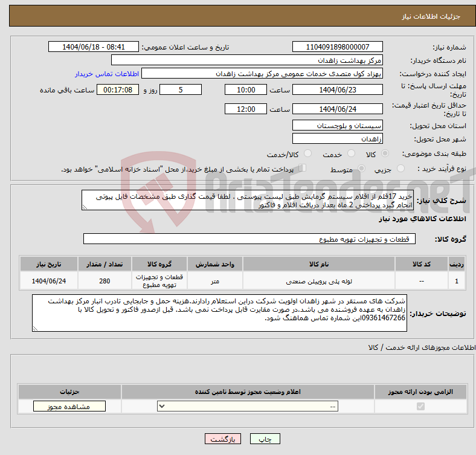
Task: Open the اعلام وضعیت مجوز dropdown
Action: [248, 407]
